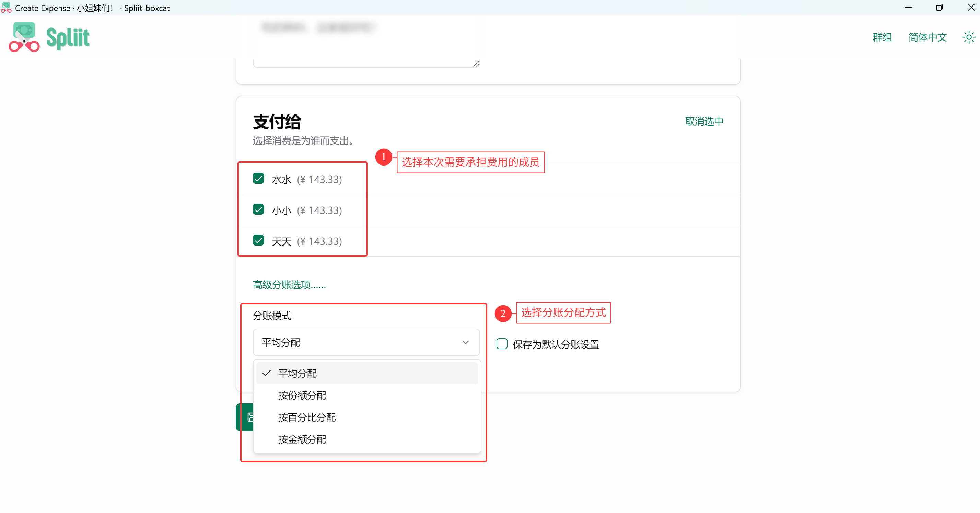980x513 pixels.
Task: Click the save icon on green button
Action: coord(249,417)
